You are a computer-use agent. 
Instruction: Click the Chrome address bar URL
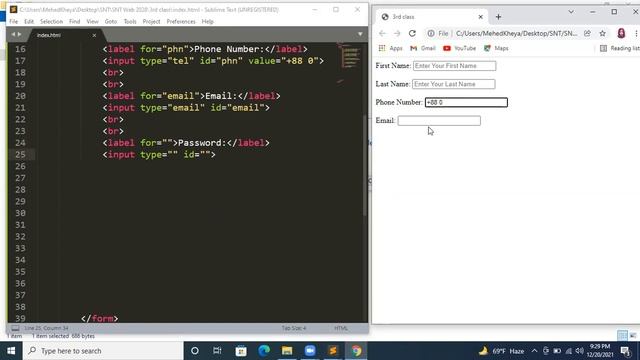516,33
